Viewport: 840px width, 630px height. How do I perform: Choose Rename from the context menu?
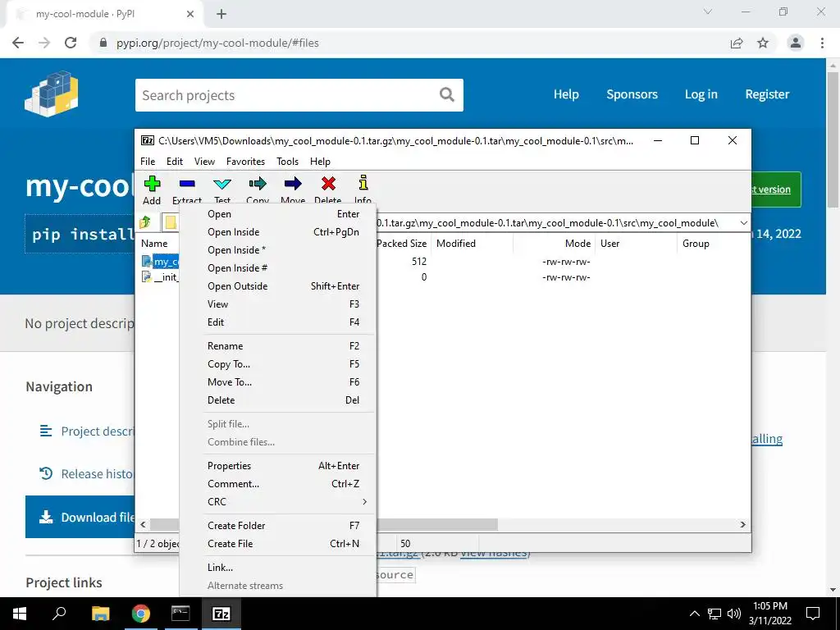278,346
